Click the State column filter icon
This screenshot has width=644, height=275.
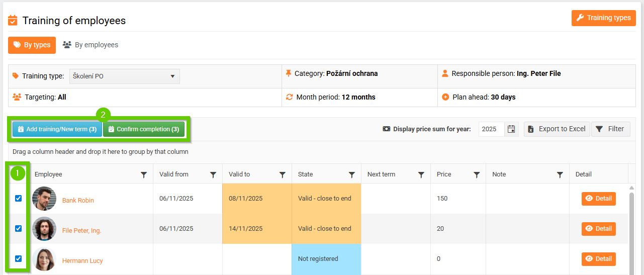pyautogui.click(x=352, y=174)
